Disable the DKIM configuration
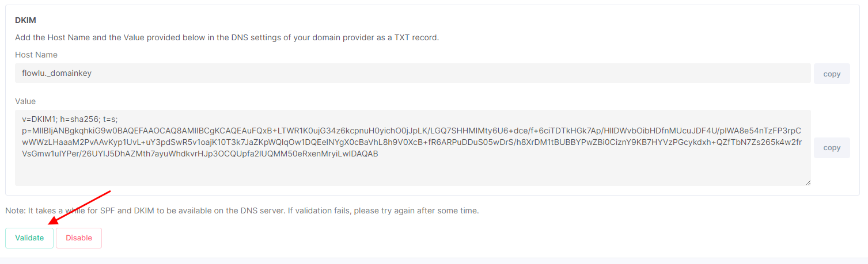 [79, 238]
